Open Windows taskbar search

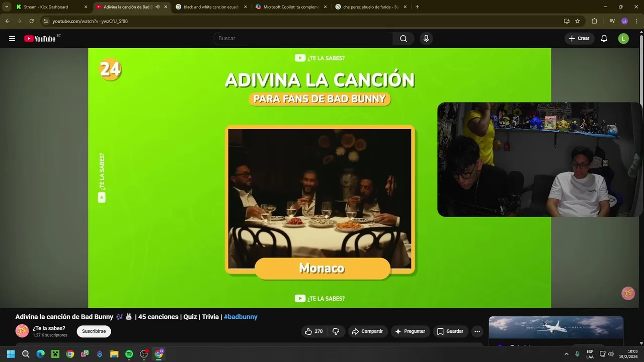(26, 354)
